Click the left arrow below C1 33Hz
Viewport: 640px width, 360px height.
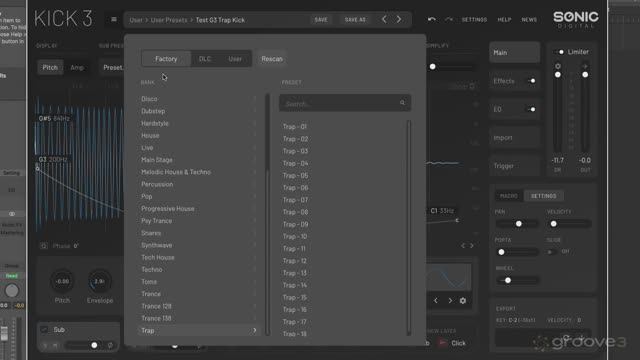pyautogui.click(x=463, y=246)
